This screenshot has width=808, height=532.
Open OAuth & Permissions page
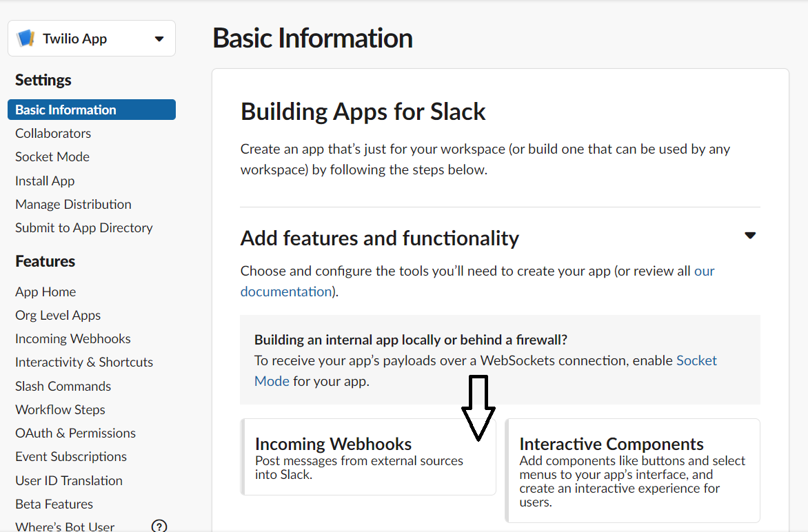click(75, 433)
